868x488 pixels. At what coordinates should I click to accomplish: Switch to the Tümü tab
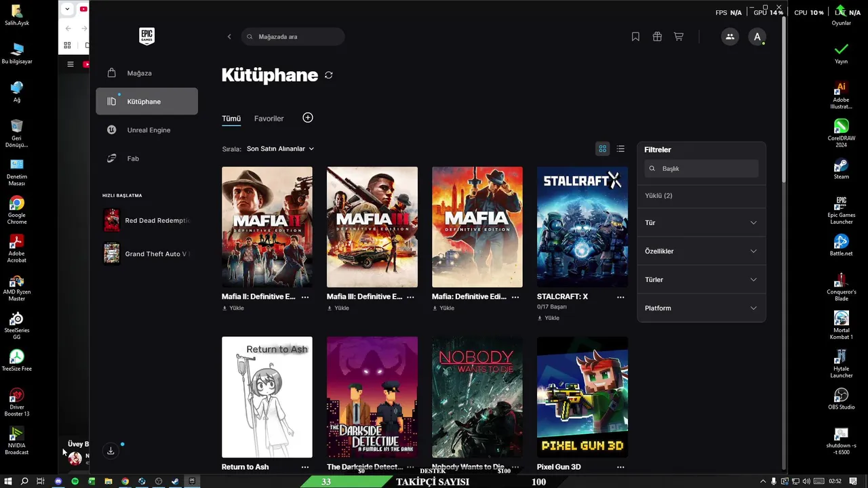[x=231, y=119]
